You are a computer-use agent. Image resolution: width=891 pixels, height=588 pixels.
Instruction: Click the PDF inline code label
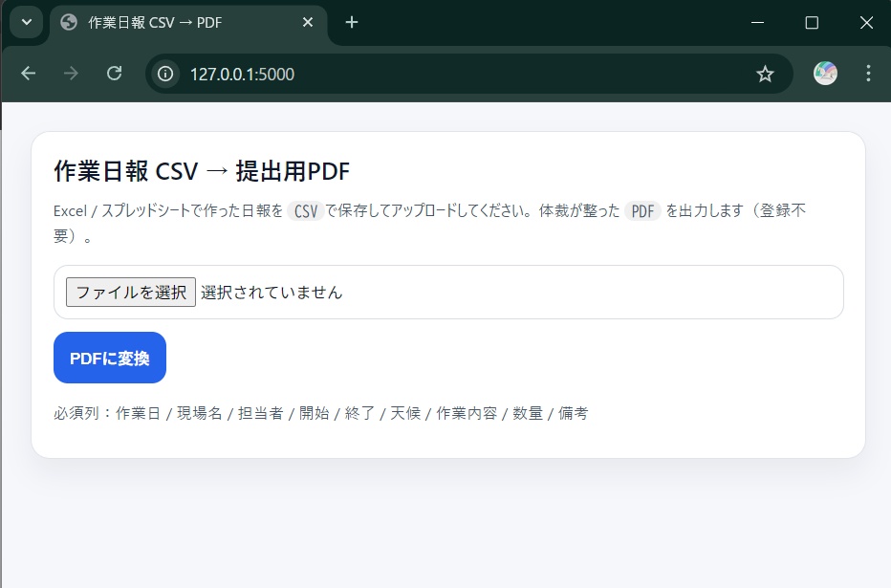click(641, 210)
